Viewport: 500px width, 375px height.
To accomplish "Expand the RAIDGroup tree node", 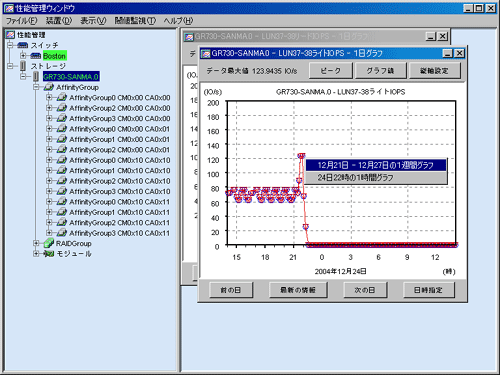I will pyautogui.click(x=36, y=243).
